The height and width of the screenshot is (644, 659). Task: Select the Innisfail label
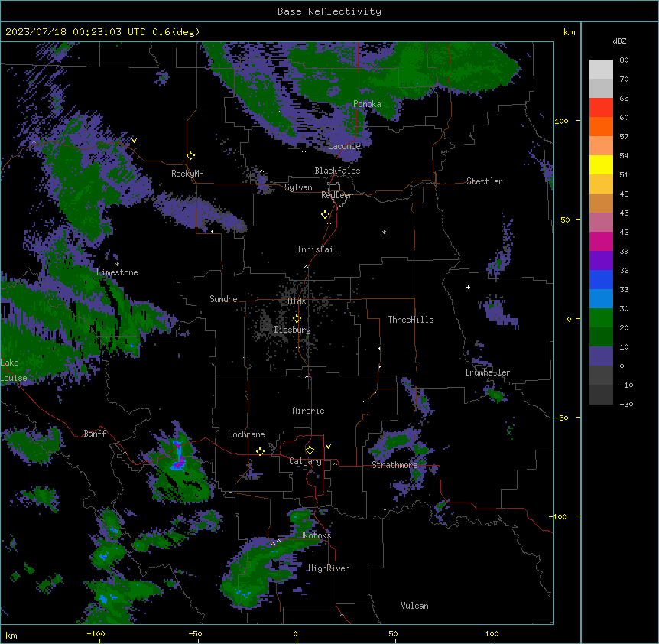[317, 249]
